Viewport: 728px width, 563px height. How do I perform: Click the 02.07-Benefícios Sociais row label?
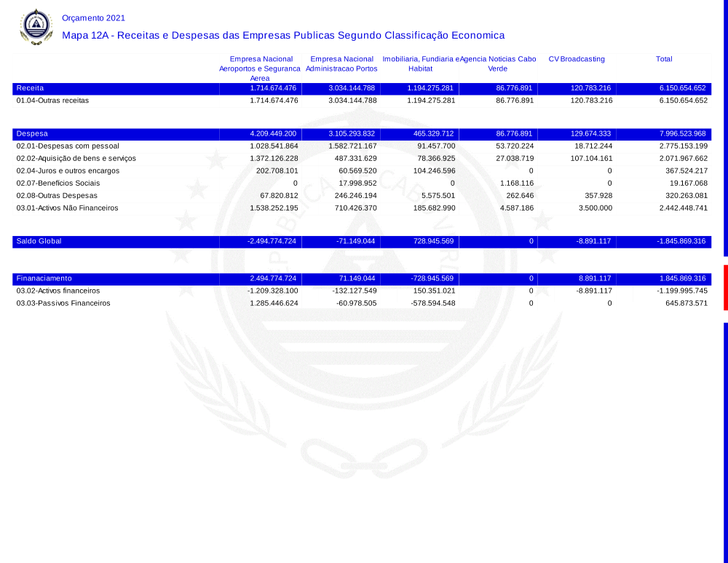point(58,184)
